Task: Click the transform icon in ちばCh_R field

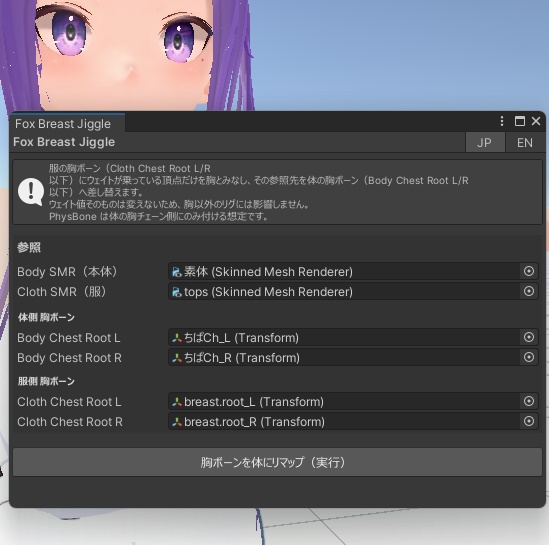Action: pyautogui.click(x=176, y=358)
